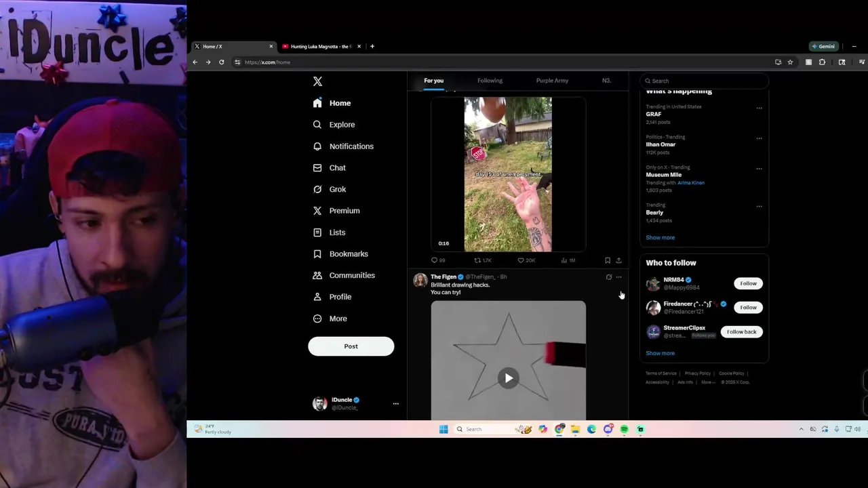Open Bookmarks in the sidebar
Viewport: 868px width, 488px height.
pos(340,254)
